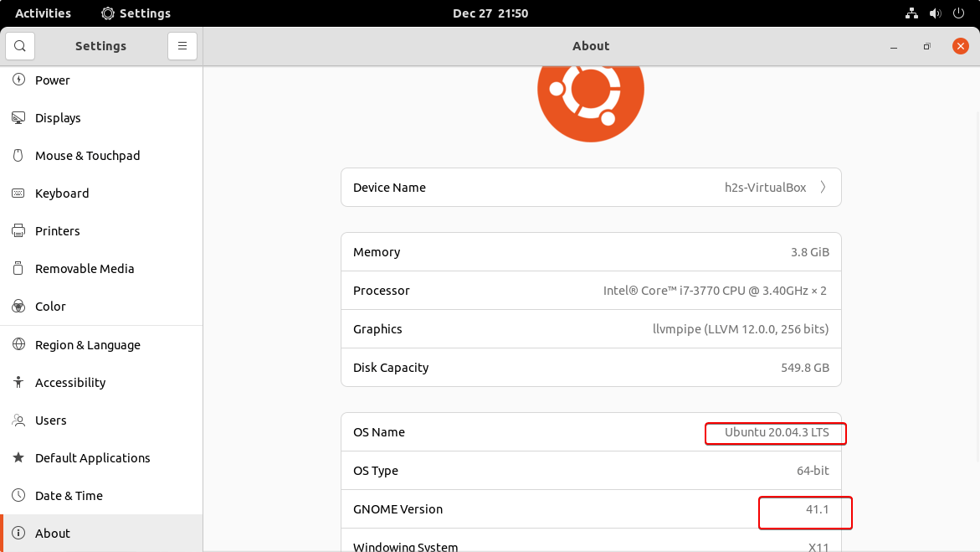Open the Settings app menu in top bar

[x=136, y=13]
